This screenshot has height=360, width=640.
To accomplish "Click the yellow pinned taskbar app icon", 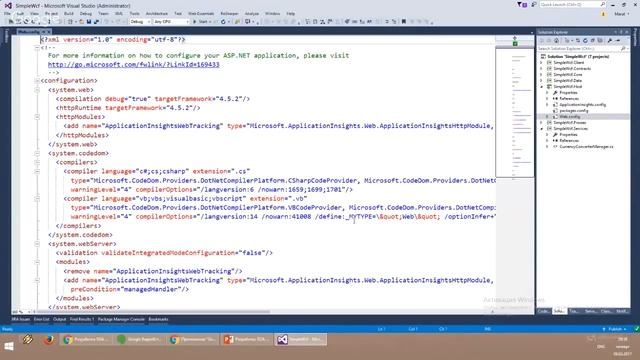I will point(28,340).
